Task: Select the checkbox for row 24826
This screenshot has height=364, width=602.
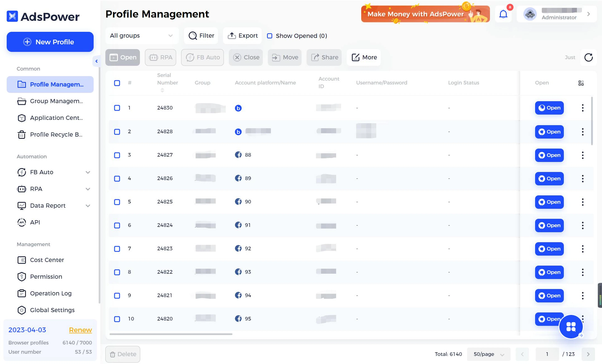Action: [117, 179]
